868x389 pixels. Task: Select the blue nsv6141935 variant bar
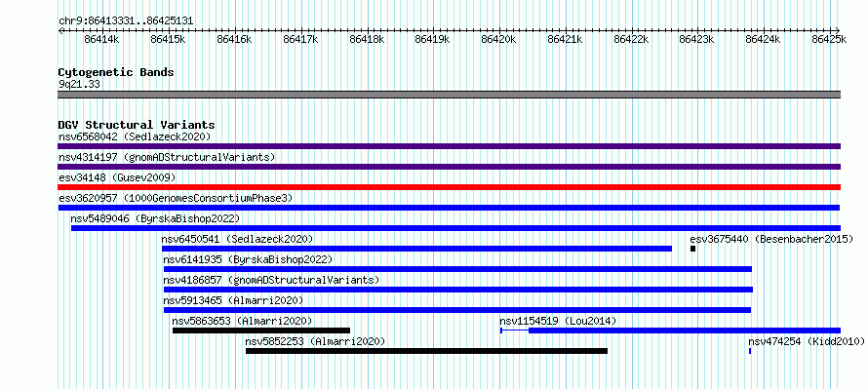[x=457, y=269]
